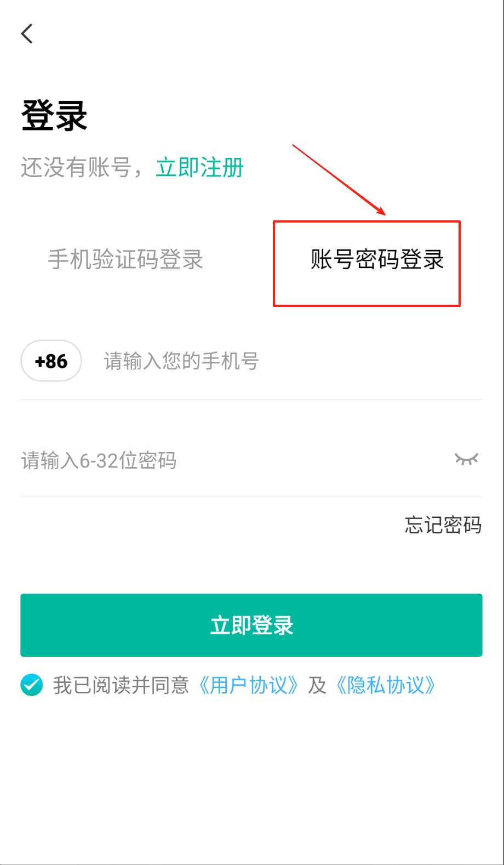Click the divider line under the password field
Screen dimensions: 504x865
[251, 496]
